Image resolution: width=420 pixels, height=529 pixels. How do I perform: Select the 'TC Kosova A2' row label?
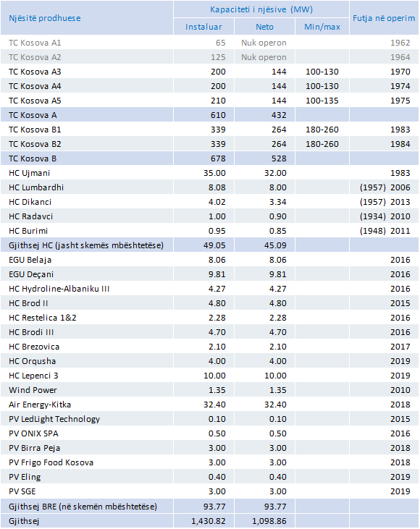(35, 57)
